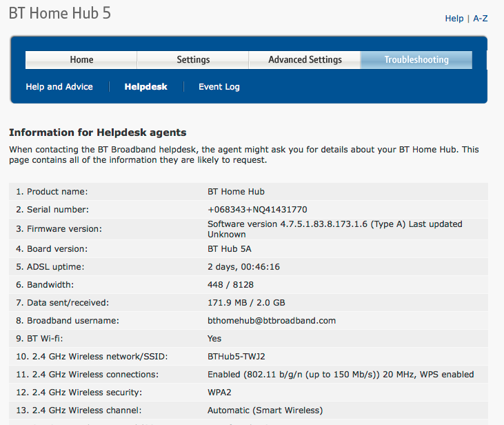Select the value 171.9 MB / 2.0 GB
This screenshot has height=425, width=504.
pyautogui.click(x=246, y=303)
